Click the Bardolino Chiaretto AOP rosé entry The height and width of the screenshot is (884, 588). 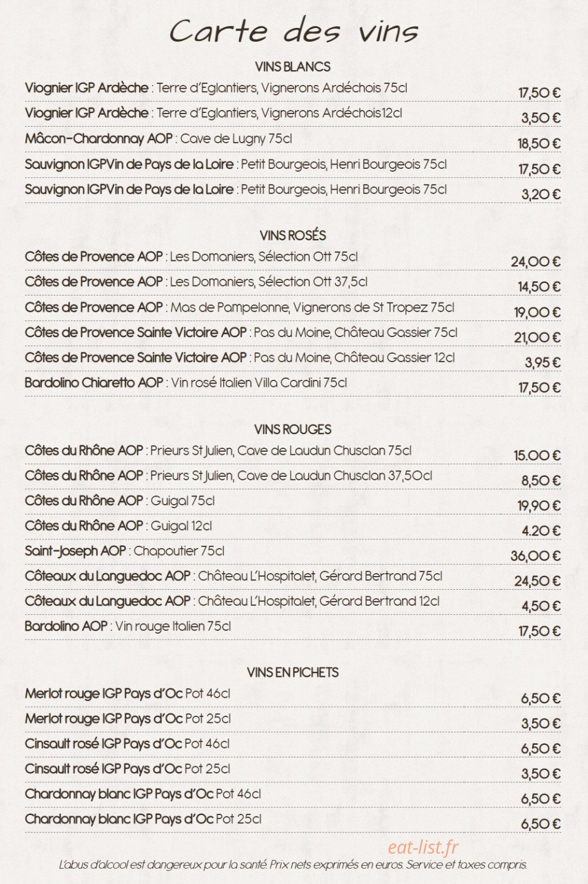[185, 383]
